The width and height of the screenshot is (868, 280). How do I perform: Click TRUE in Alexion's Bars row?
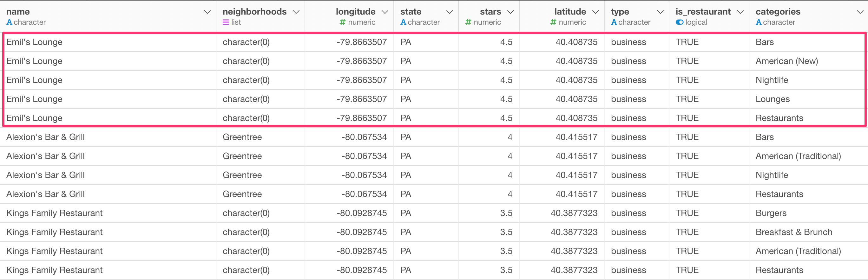click(x=687, y=137)
